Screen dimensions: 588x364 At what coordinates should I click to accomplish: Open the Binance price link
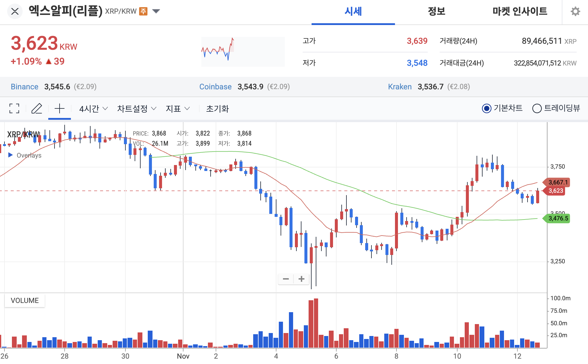click(x=24, y=87)
